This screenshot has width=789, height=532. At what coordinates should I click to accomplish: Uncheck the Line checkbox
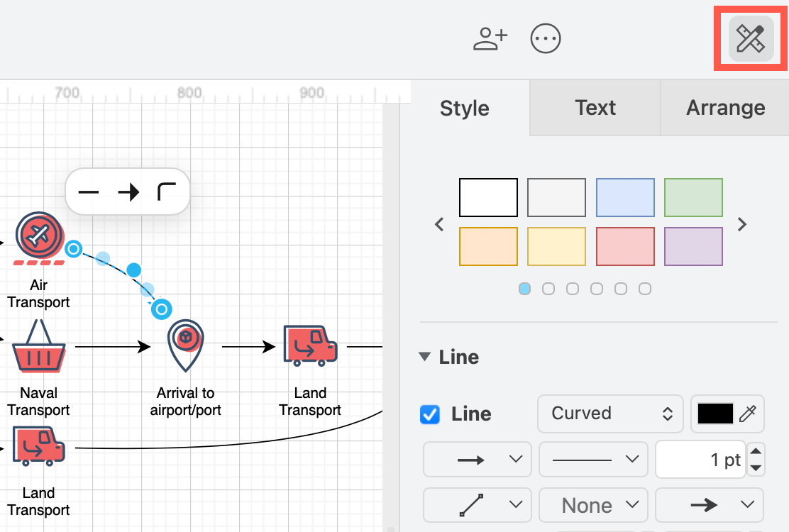(430, 414)
